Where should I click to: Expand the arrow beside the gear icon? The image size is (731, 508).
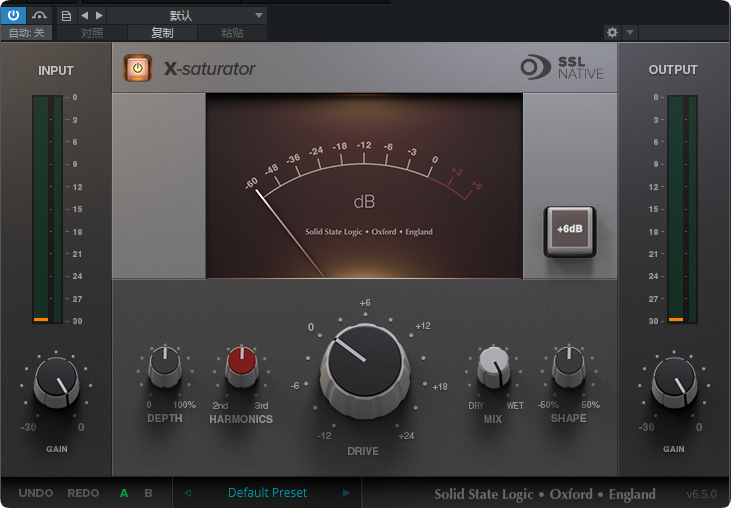630,32
